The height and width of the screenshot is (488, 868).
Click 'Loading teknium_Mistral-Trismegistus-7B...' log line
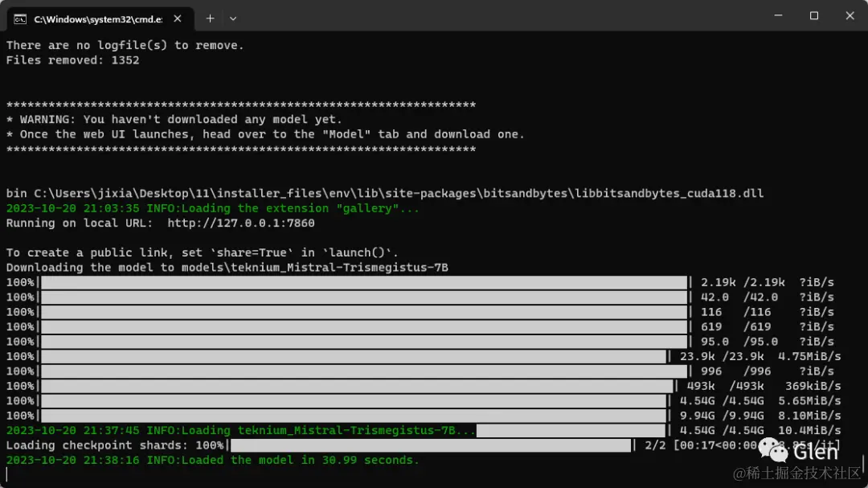point(241,430)
